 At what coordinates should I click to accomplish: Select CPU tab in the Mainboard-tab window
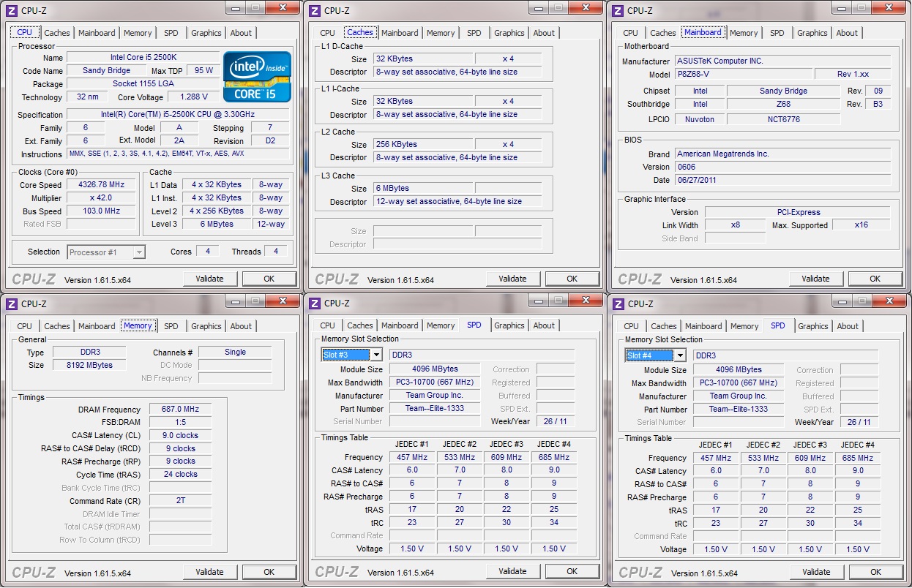(631, 33)
